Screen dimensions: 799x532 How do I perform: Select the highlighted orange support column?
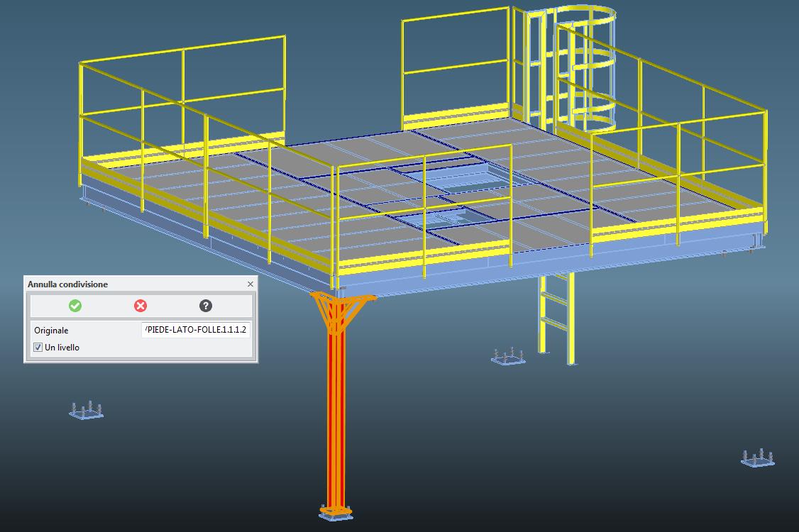(336, 408)
